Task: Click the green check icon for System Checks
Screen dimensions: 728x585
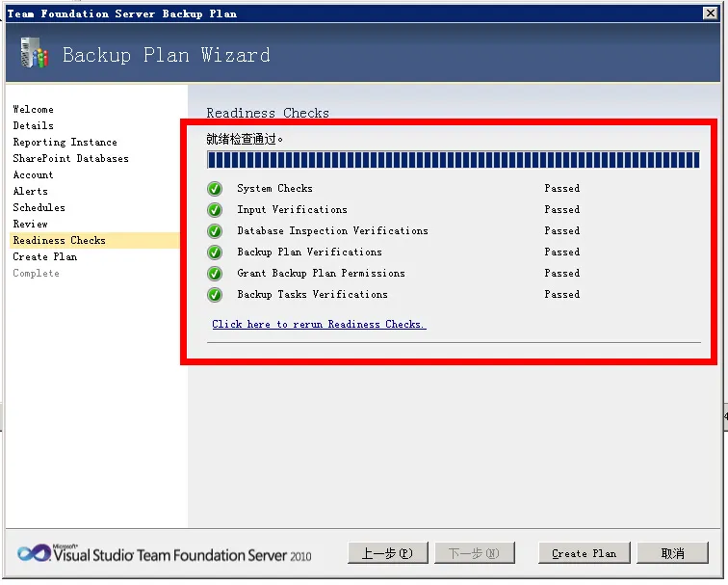Action: [x=215, y=189]
